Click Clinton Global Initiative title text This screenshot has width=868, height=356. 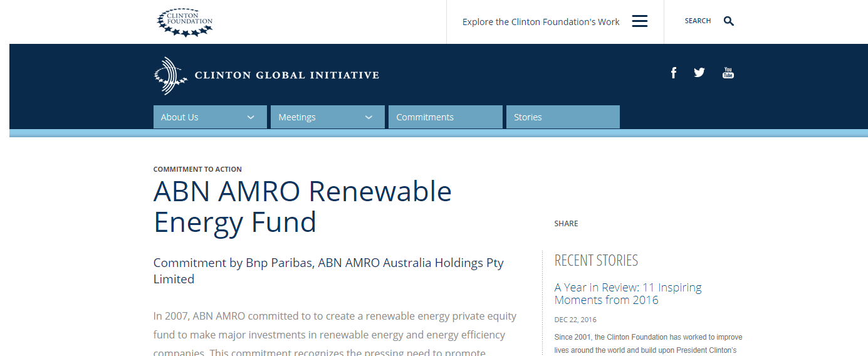287,75
